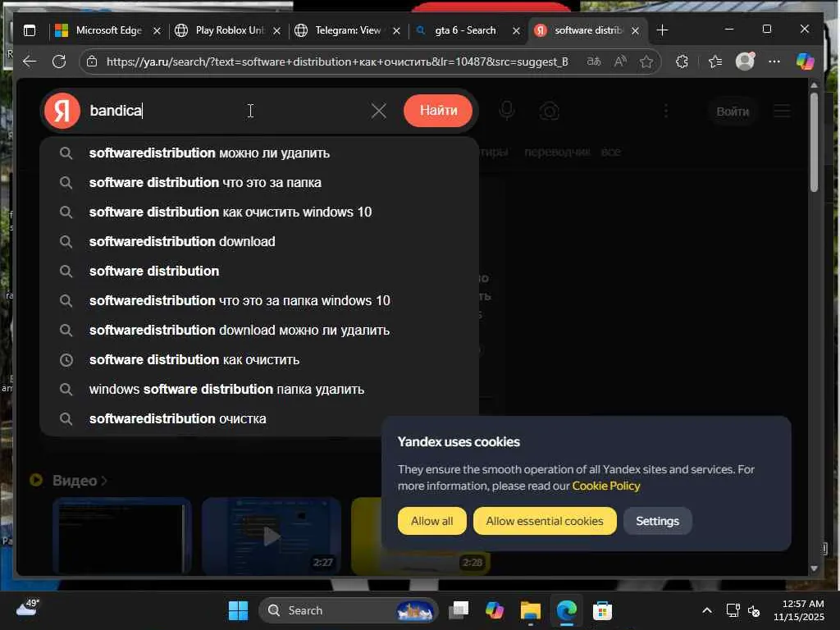Click the translate page icon

[x=594, y=62]
